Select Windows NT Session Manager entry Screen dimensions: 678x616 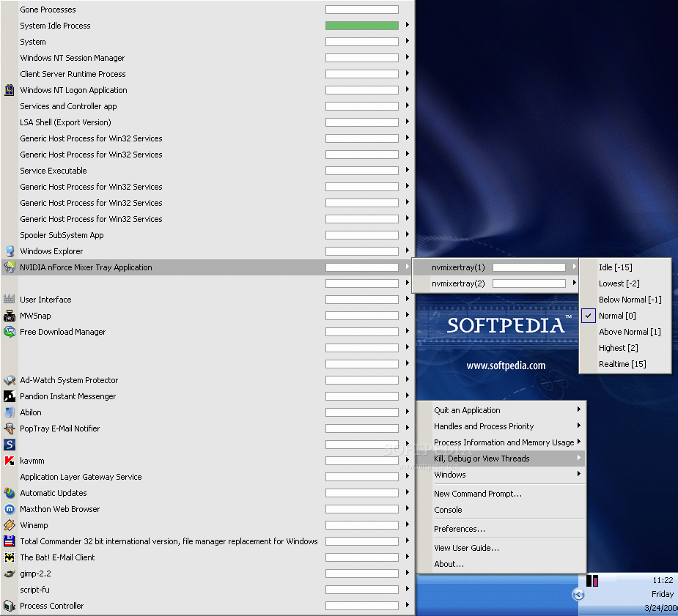pos(207,58)
